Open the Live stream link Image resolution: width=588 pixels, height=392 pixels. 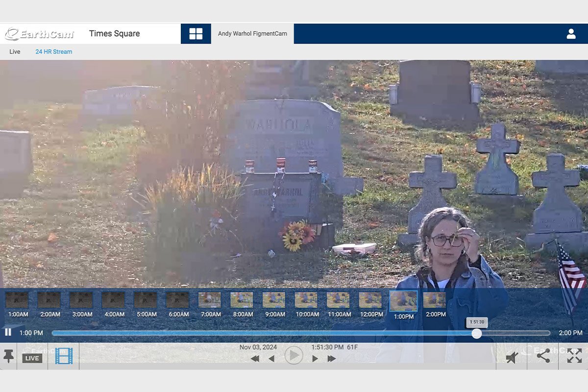(15, 52)
